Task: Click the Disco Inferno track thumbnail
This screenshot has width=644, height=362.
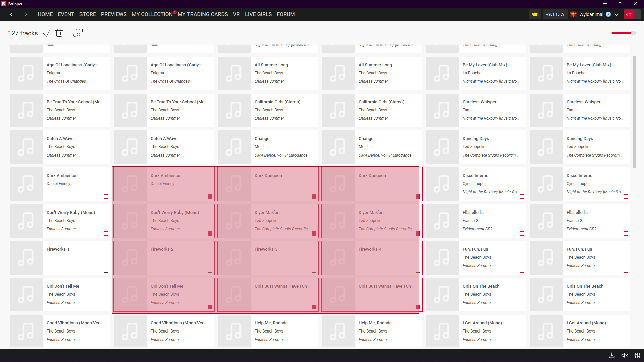Action: [x=442, y=184]
